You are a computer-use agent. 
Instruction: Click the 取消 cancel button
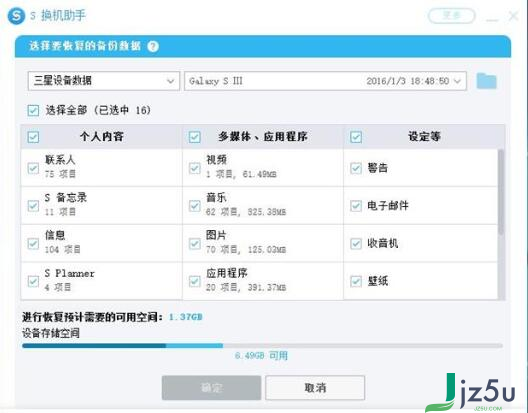pyautogui.click(x=315, y=388)
